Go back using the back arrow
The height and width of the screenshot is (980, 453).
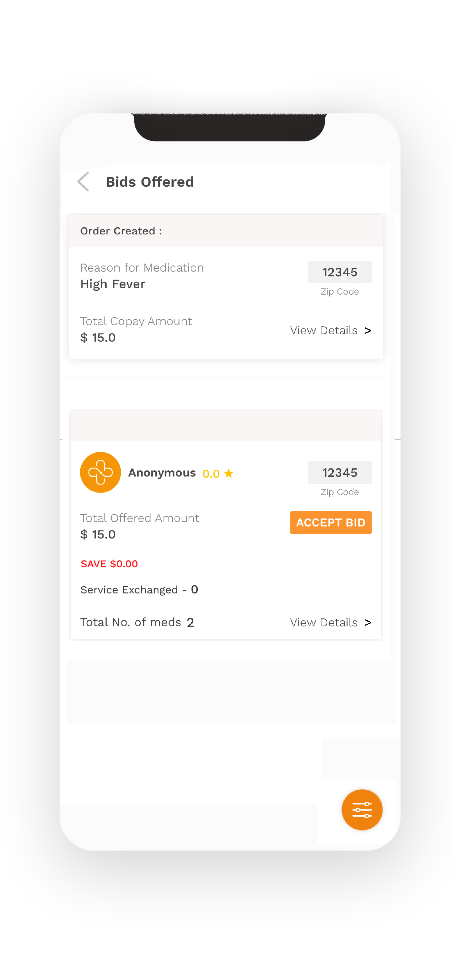[83, 182]
